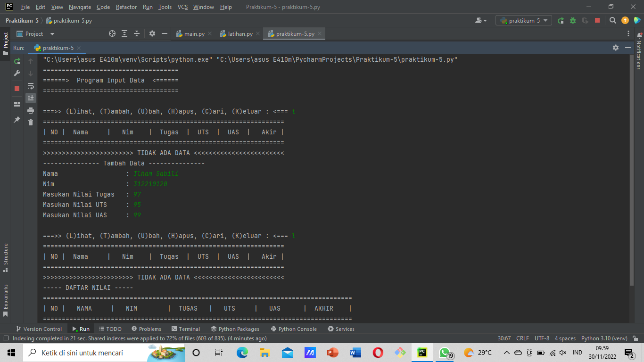Click the orange IDE update icon
The width and height of the screenshot is (644, 362).
click(x=625, y=20)
